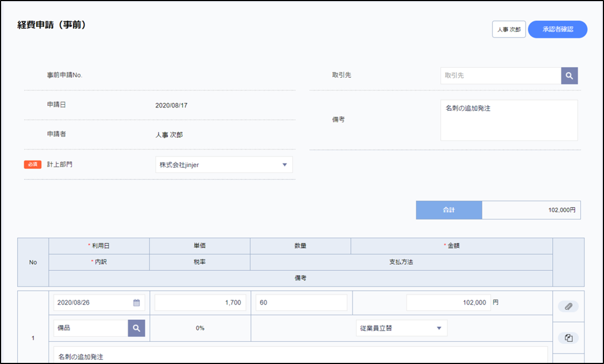
Task: Open the calendar icon in the 利用日 field
Action: click(x=136, y=303)
